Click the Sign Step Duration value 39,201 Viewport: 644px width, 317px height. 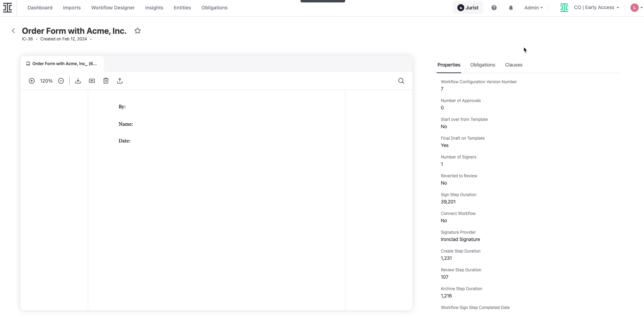pos(448,202)
